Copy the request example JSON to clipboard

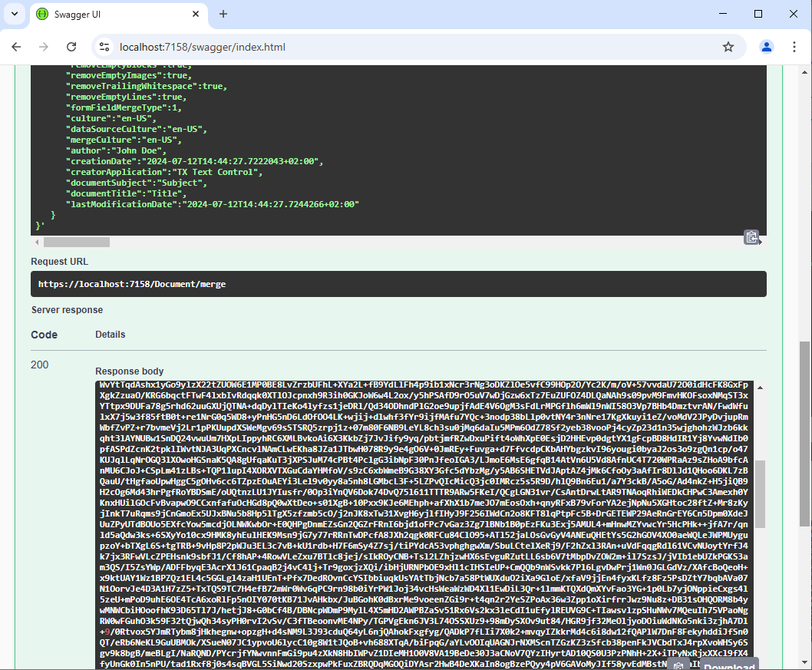tap(751, 237)
